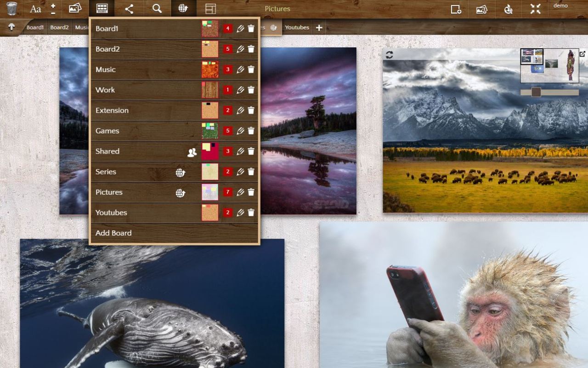Click the demo username at top right

tap(560, 6)
